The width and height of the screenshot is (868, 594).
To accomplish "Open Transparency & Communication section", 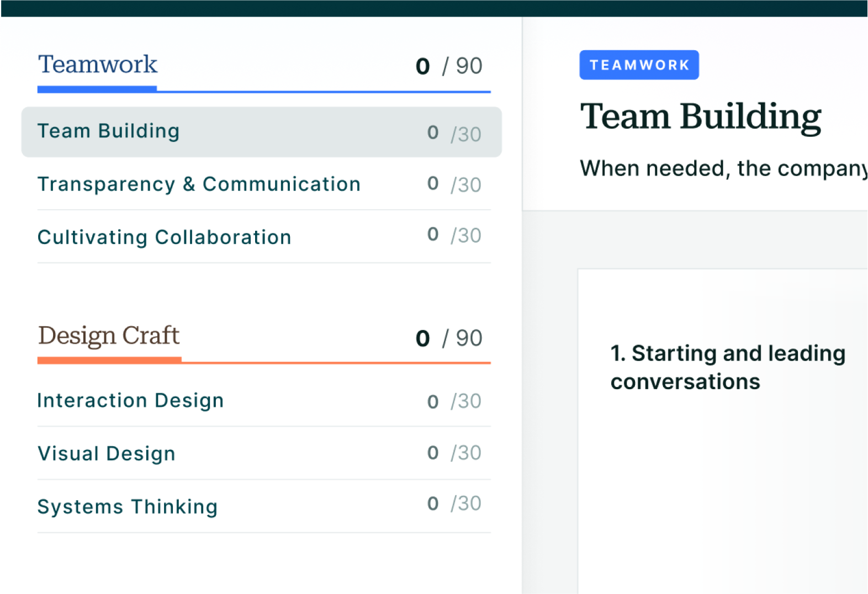I will click(x=264, y=184).
